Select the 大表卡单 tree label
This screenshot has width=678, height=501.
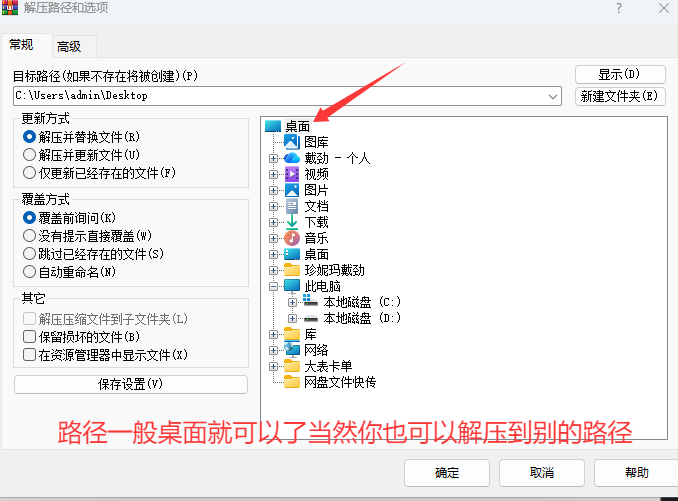pyautogui.click(x=328, y=366)
